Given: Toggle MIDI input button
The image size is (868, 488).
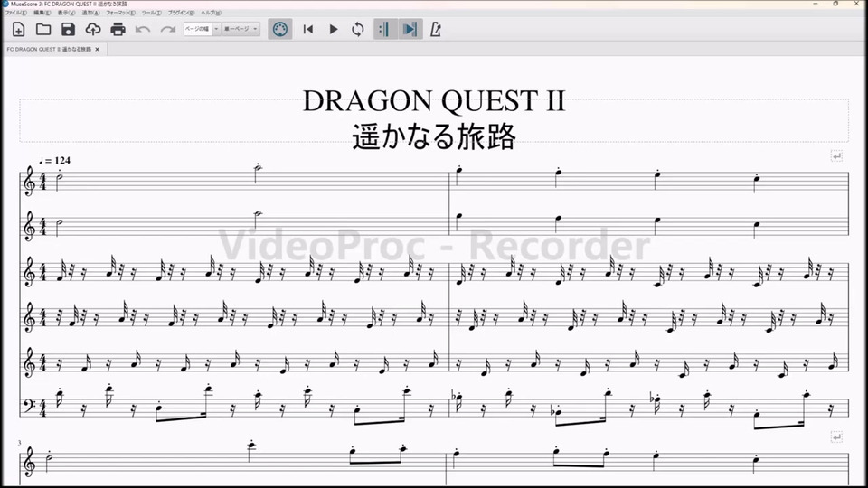Looking at the screenshot, I should (x=280, y=29).
